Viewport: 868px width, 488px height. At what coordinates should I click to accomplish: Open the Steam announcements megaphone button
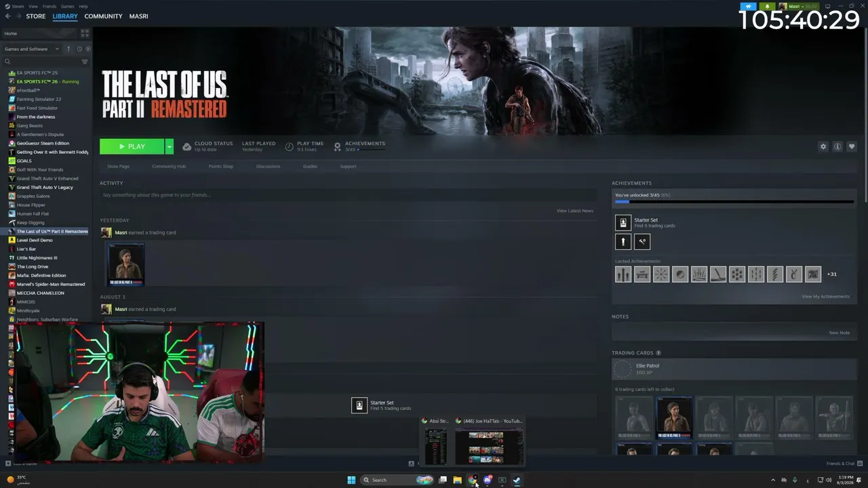click(x=749, y=6)
